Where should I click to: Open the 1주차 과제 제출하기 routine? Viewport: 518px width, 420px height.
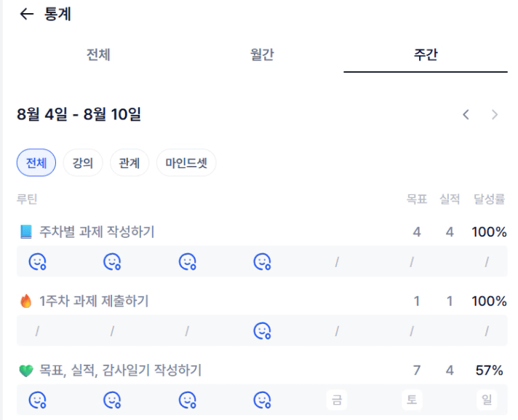coord(94,301)
